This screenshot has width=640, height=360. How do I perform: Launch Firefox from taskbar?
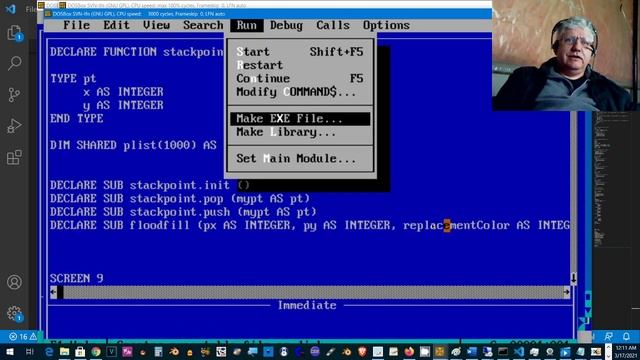tap(409, 352)
